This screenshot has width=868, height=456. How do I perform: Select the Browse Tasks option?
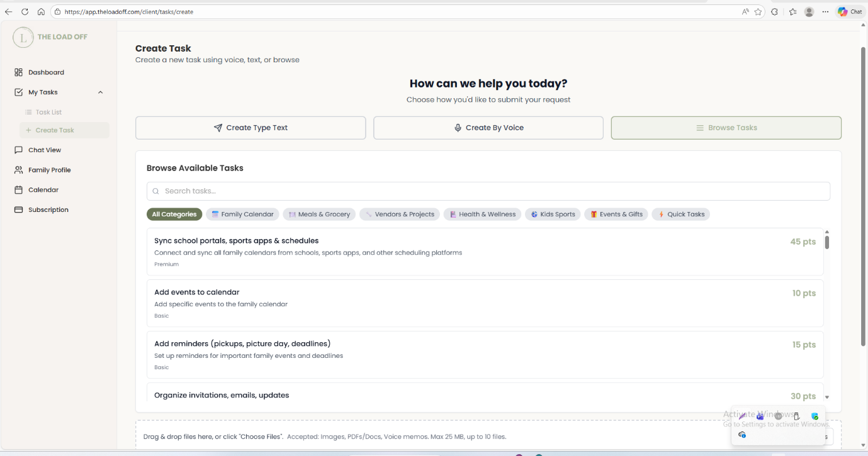click(726, 128)
